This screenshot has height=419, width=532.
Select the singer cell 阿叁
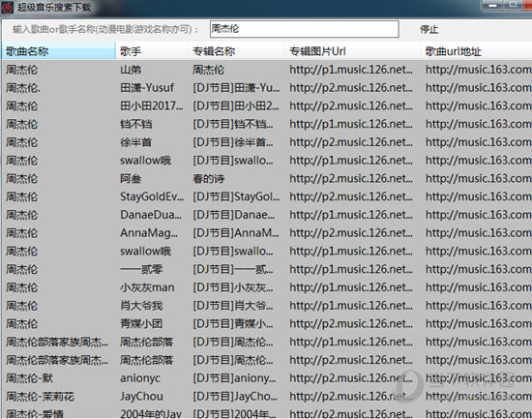[x=131, y=179]
